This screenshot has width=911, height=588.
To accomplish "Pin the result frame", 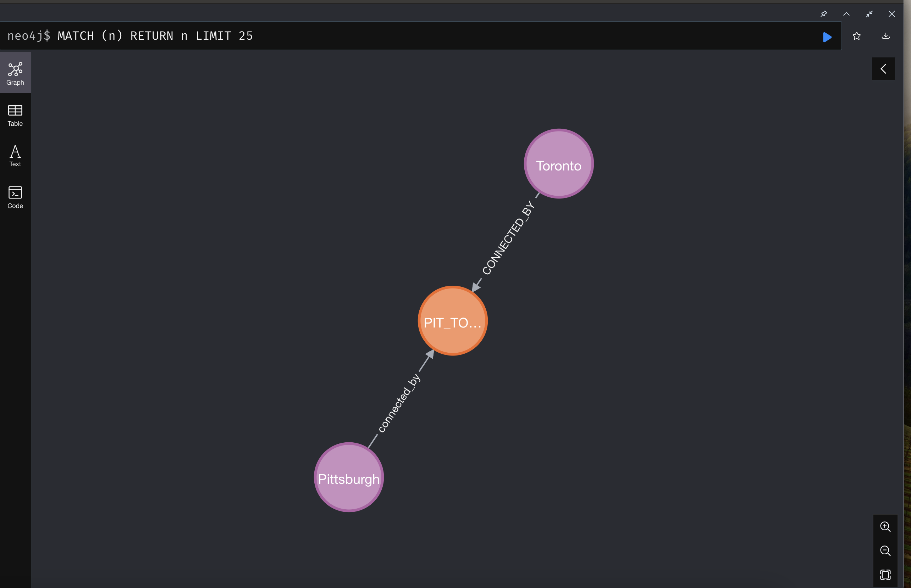I will (824, 14).
